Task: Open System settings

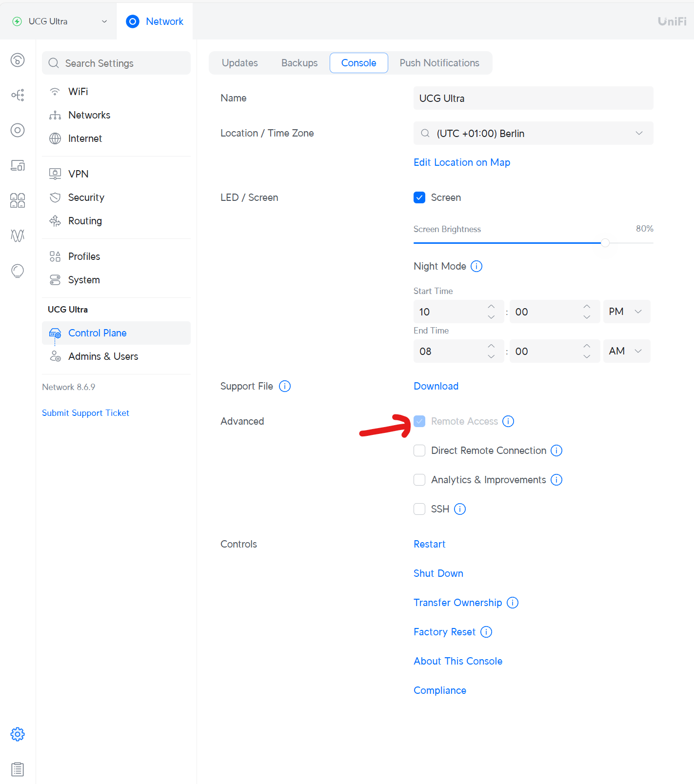Action: 116,280
